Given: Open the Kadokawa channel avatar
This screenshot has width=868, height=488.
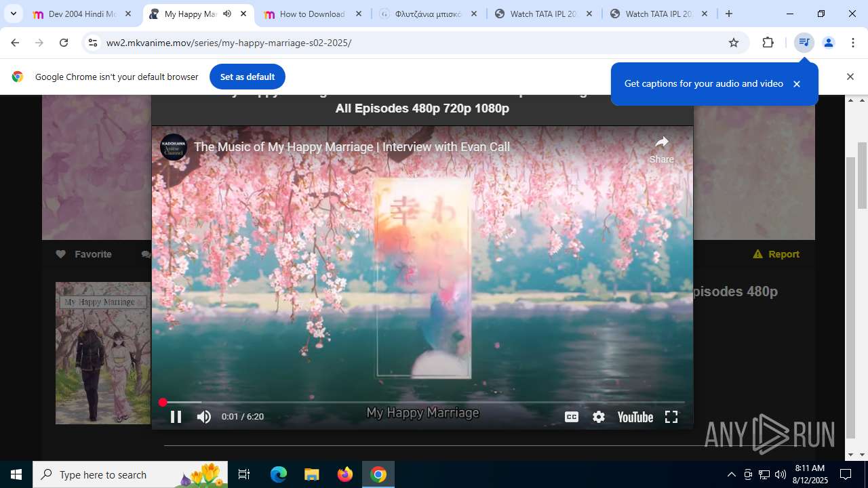Looking at the screenshot, I should [174, 147].
